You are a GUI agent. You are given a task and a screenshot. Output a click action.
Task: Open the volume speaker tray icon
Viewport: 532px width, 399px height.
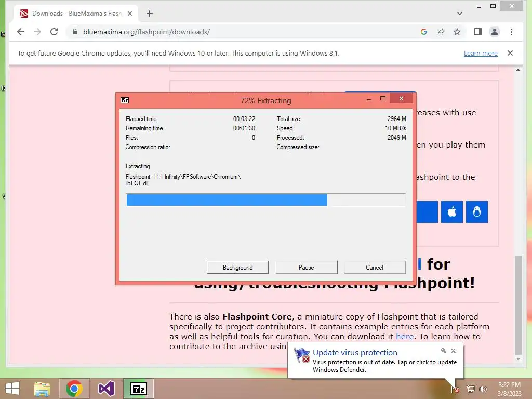coord(483,389)
